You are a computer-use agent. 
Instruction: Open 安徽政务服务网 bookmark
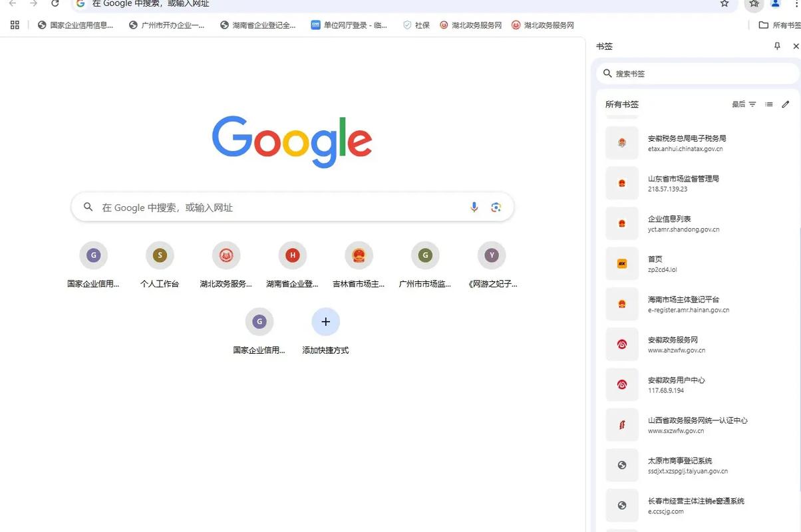coord(699,344)
